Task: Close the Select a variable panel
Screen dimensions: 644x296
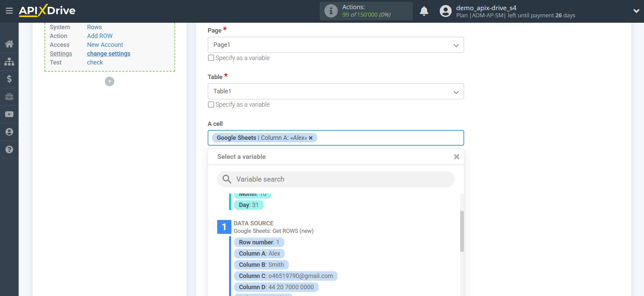Action: pyautogui.click(x=457, y=156)
